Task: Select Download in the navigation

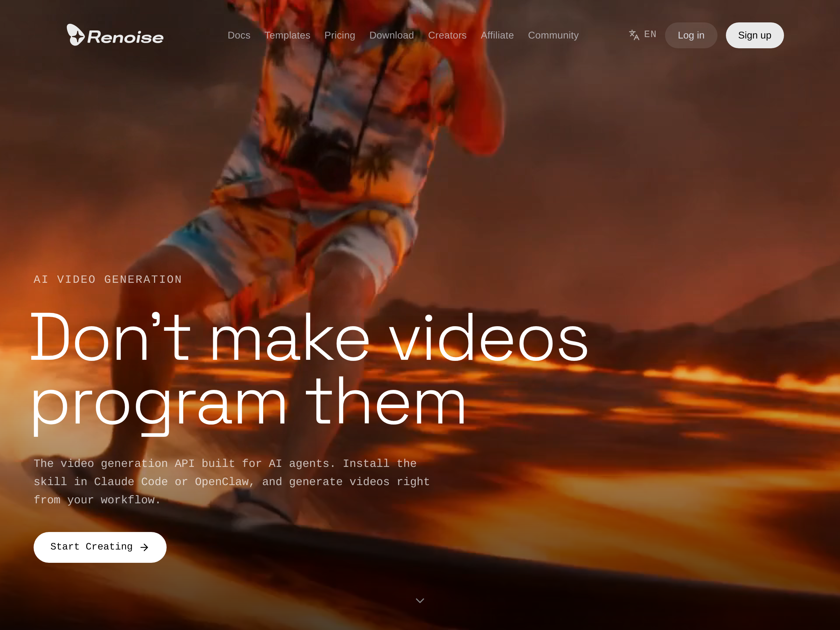Action: (x=392, y=35)
